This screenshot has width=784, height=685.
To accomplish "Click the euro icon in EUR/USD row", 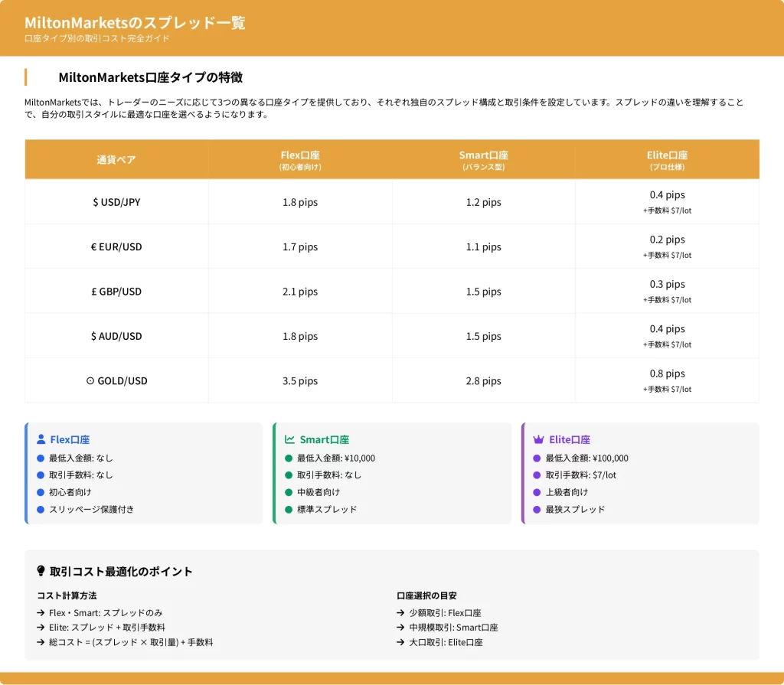I will [x=93, y=247].
